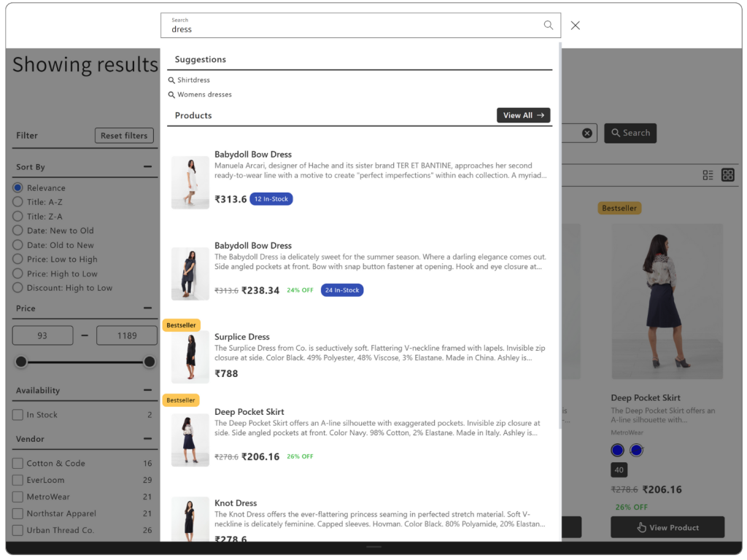
Task: Switch to grid view layout icon
Action: coord(727,175)
